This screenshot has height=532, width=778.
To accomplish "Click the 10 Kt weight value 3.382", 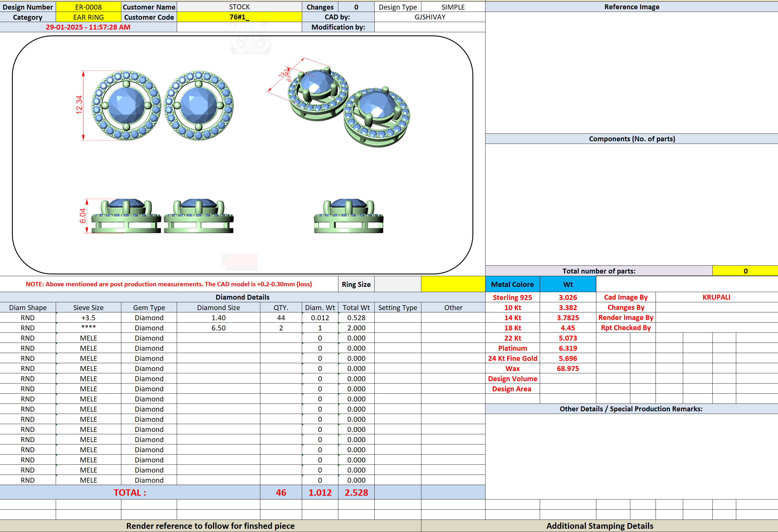I will coord(568,307).
